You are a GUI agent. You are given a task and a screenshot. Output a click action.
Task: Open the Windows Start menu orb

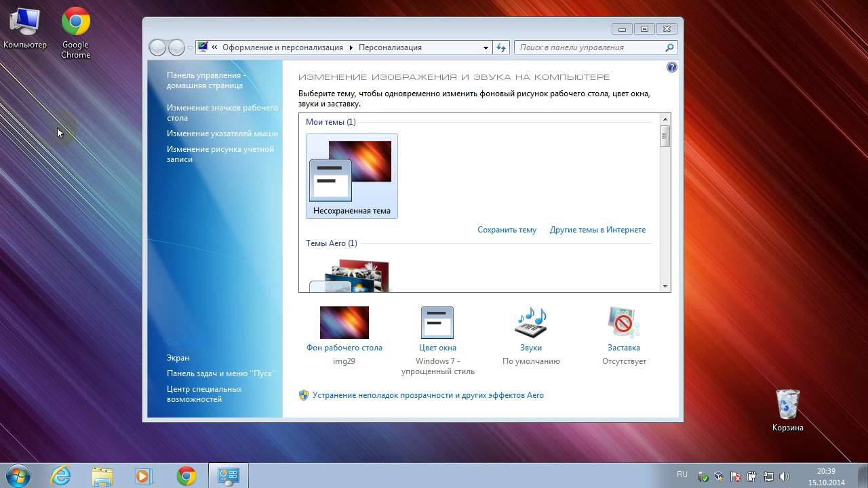coord(18,476)
